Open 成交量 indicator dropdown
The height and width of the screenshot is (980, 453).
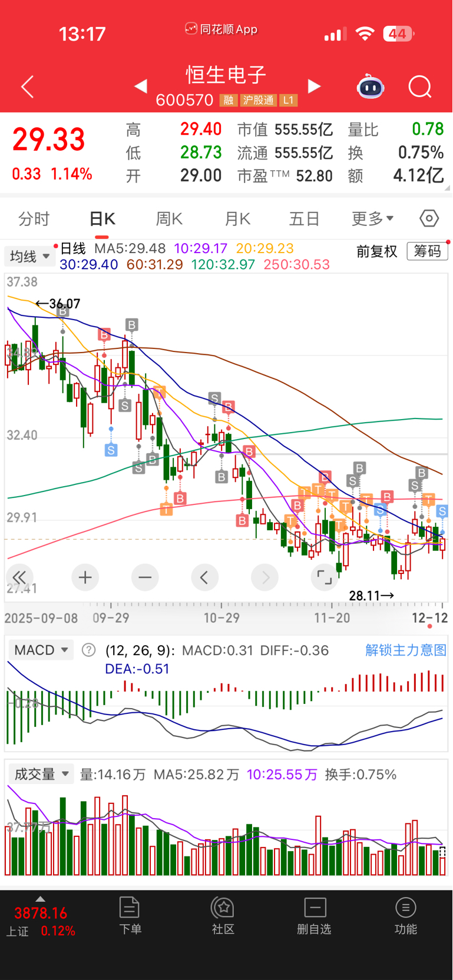41,774
